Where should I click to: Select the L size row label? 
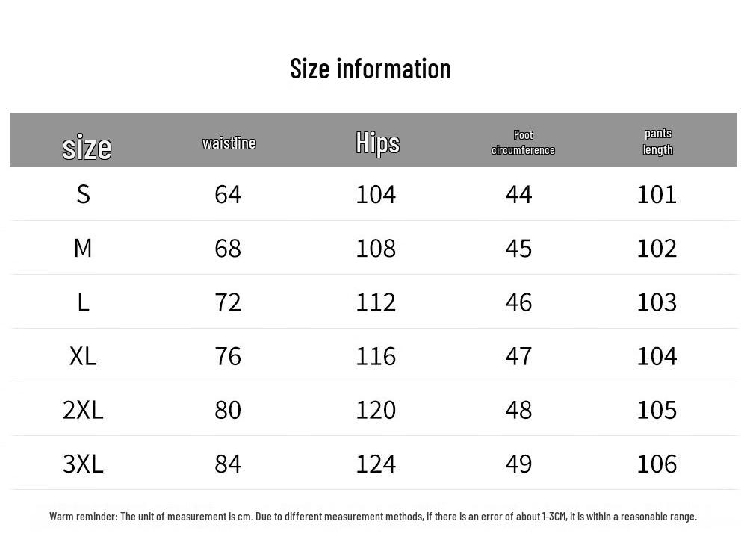tap(83, 302)
